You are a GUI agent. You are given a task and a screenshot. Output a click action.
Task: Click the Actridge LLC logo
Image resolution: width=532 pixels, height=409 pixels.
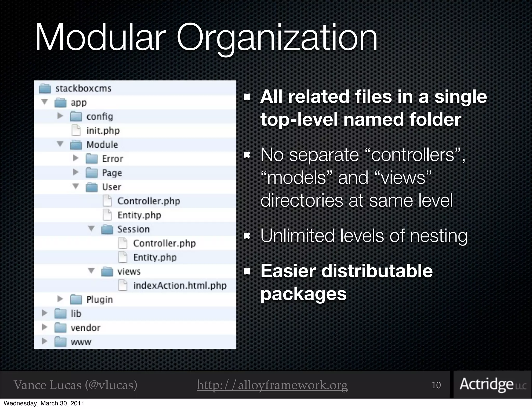point(493,384)
